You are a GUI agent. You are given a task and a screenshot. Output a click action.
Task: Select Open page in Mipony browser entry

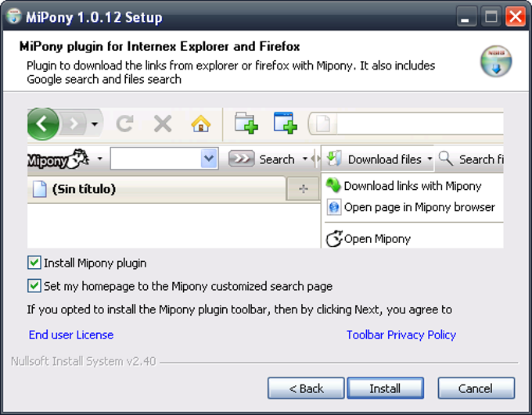[411, 207]
